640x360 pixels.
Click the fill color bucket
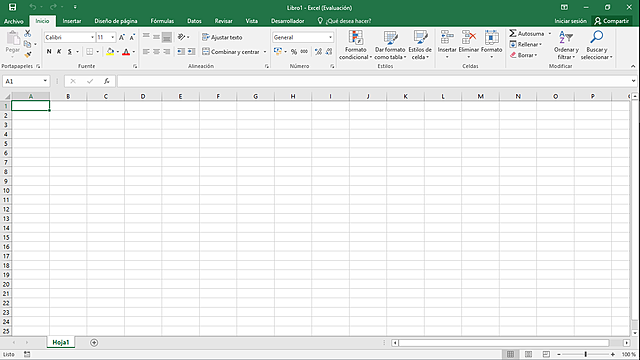click(x=110, y=51)
